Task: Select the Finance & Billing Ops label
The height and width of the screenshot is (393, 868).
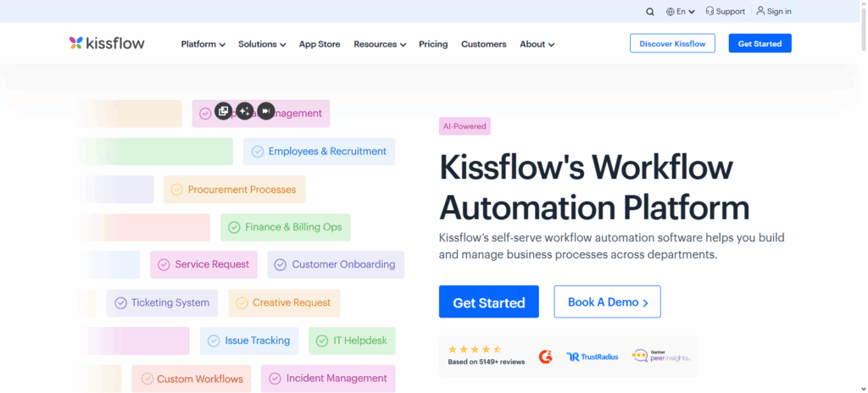Action: point(293,227)
